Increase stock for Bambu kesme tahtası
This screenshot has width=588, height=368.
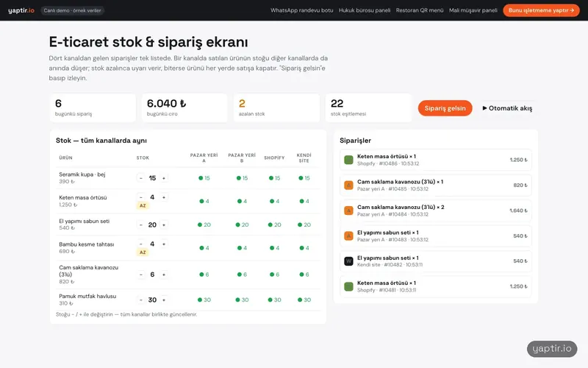click(164, 244)
